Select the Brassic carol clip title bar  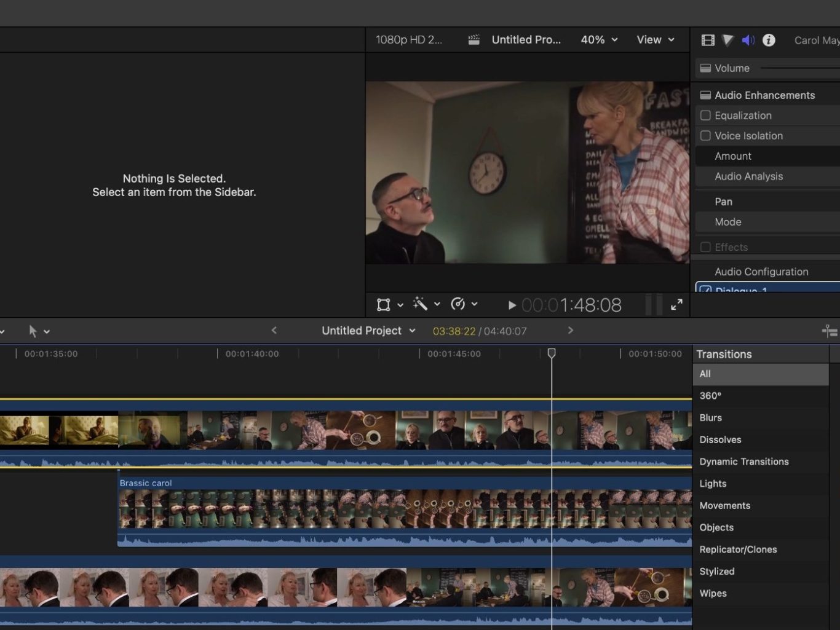(405, 483)
